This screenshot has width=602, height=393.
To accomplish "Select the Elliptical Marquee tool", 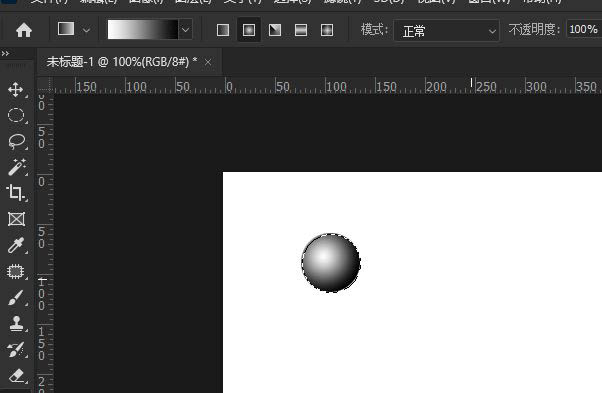I will 16,115.
